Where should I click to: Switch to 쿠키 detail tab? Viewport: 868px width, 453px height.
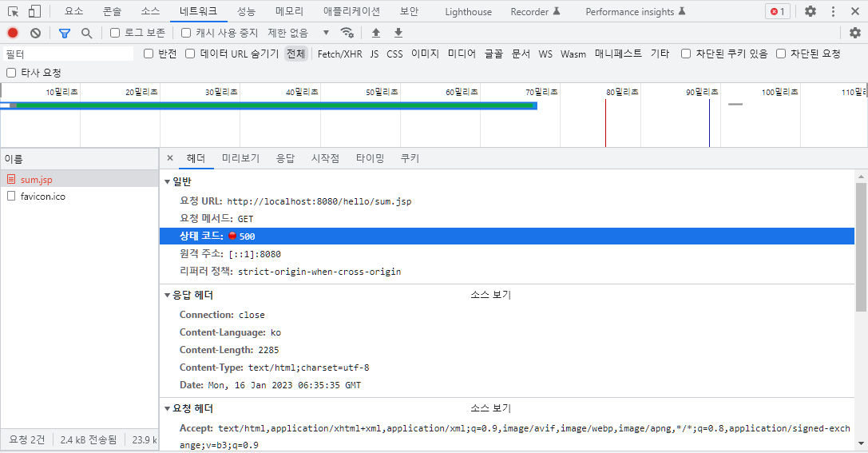point(410,158)
